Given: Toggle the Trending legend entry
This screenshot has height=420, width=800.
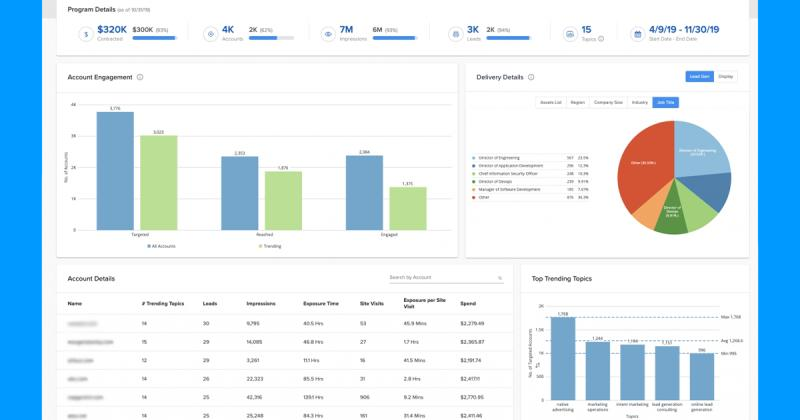Looking at the screenshot, I should click(270, 246).
